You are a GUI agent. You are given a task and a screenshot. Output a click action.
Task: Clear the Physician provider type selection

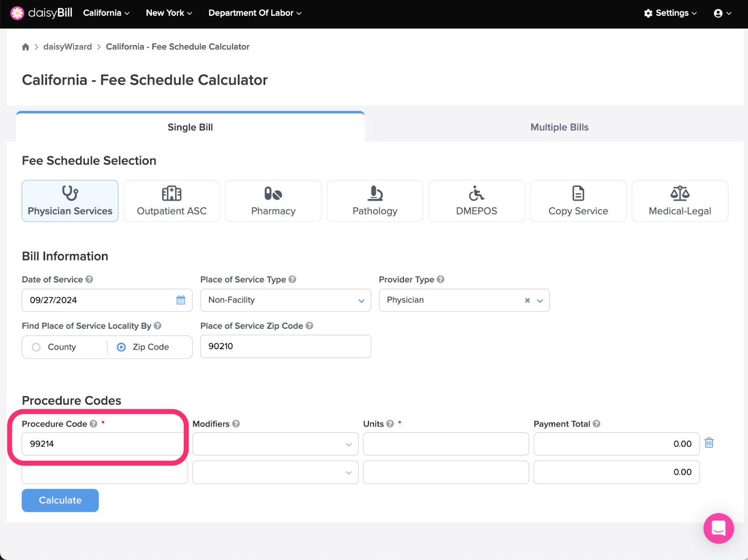coord(527,301)
